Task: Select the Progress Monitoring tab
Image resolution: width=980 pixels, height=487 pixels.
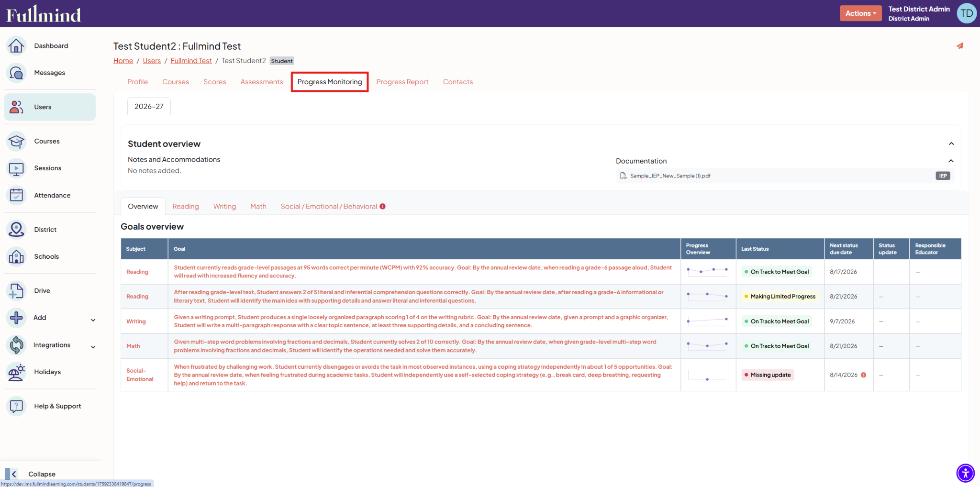Action: click(x=330, y=82)
